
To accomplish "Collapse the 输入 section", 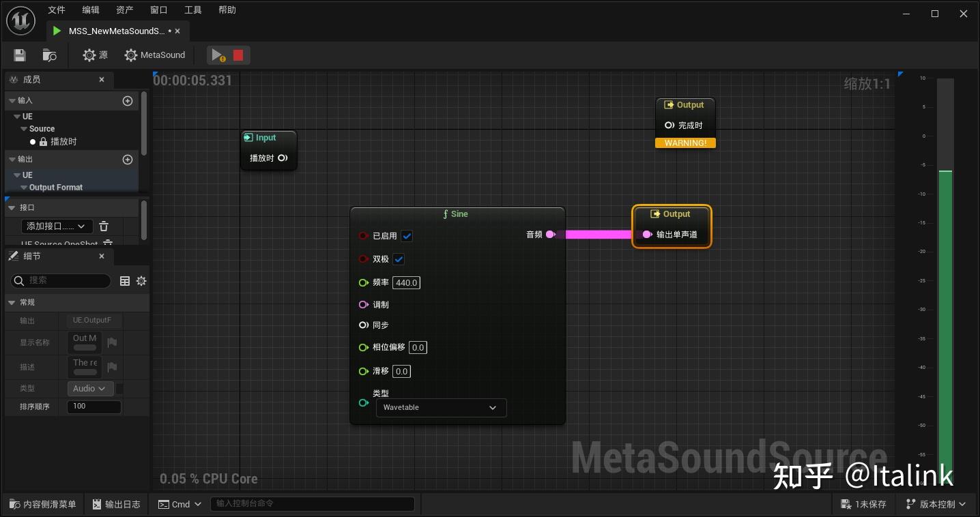I will (12, 101).
